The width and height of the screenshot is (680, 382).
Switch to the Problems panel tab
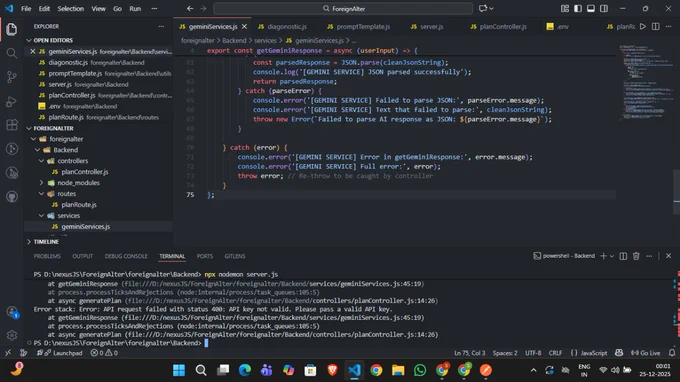[x=47, y=256]
